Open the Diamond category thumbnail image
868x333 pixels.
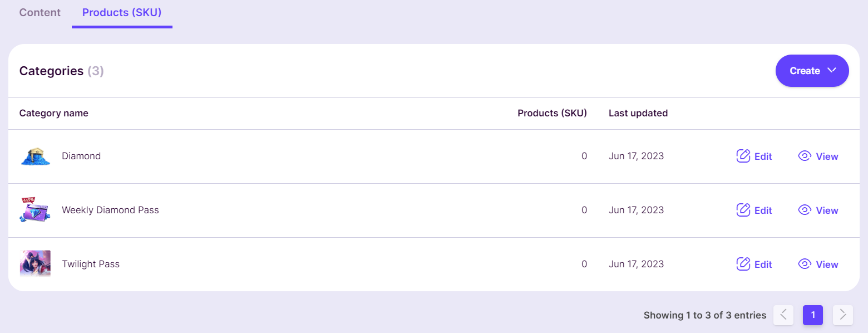coord(35,156)
